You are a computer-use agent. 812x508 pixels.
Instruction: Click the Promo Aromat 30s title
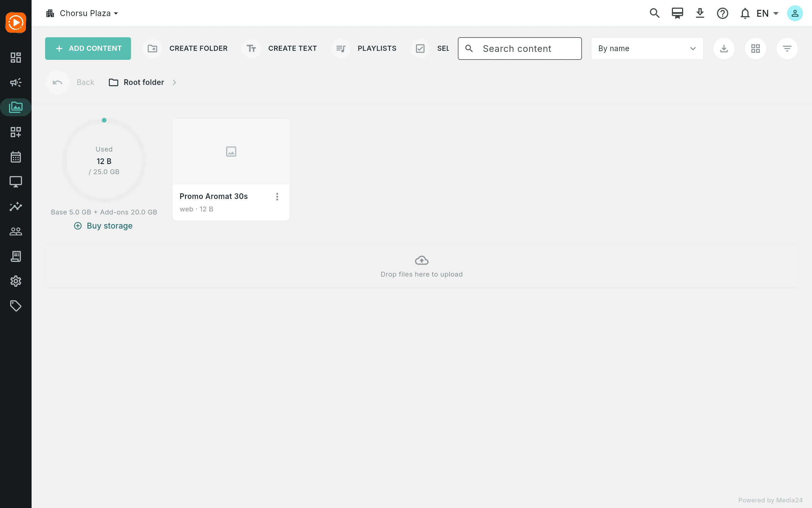pyautogui.click(x=213, y=196)
